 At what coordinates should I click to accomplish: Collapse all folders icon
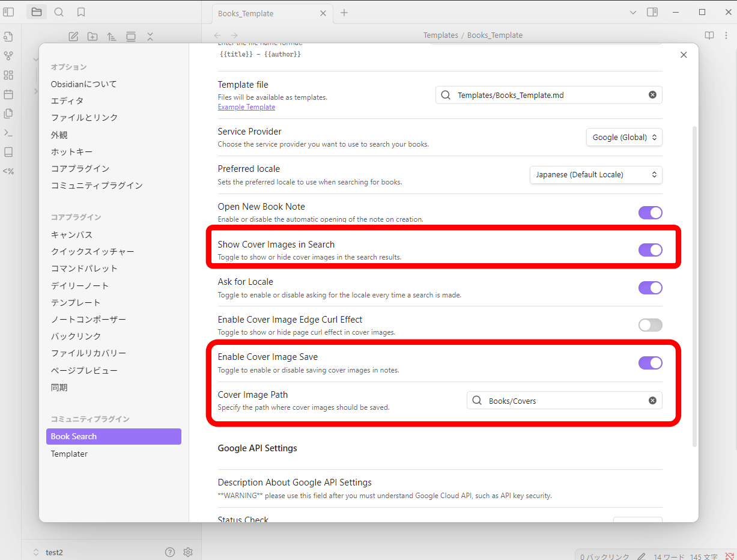point(150,37)
